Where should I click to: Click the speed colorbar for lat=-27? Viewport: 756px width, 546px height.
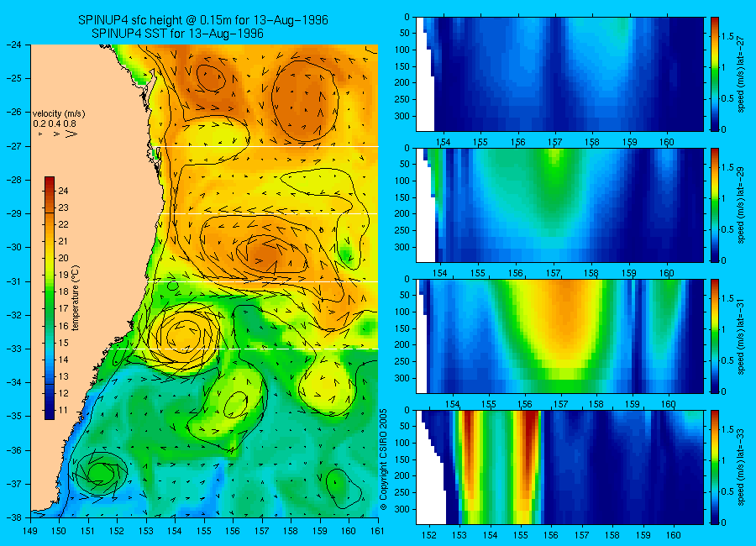[x=715, y=74]
